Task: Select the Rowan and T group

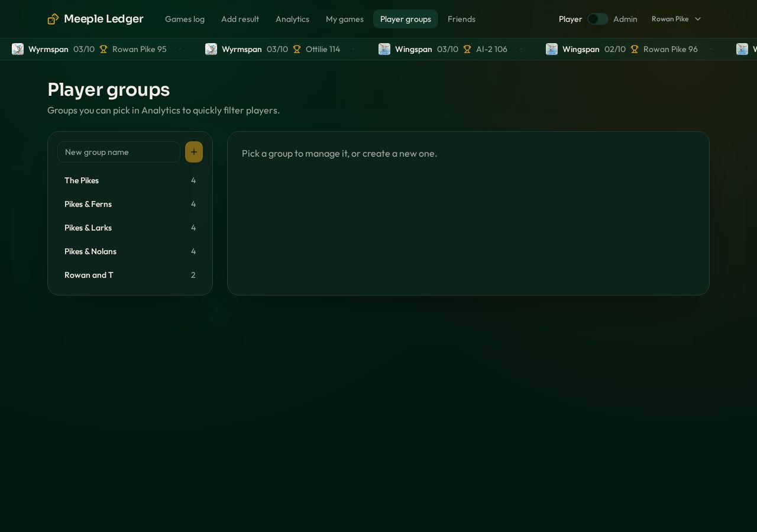Action: click(x=130, y=275)
